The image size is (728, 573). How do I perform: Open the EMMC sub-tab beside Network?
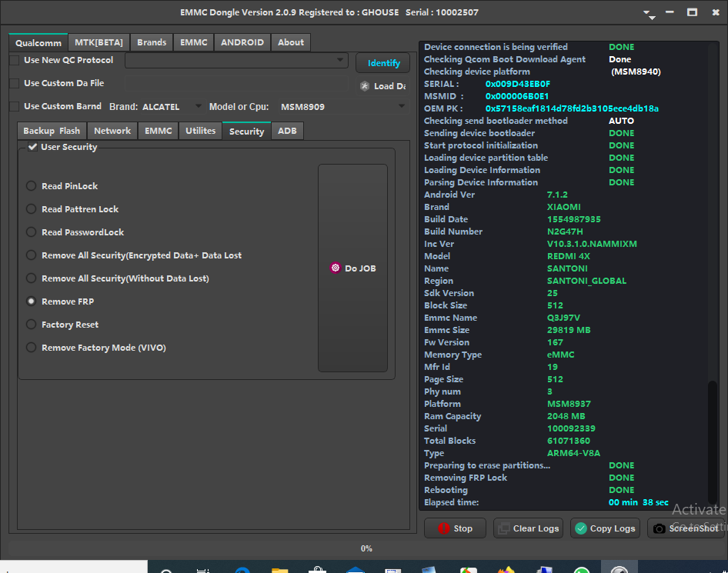[x=159, y=131]
